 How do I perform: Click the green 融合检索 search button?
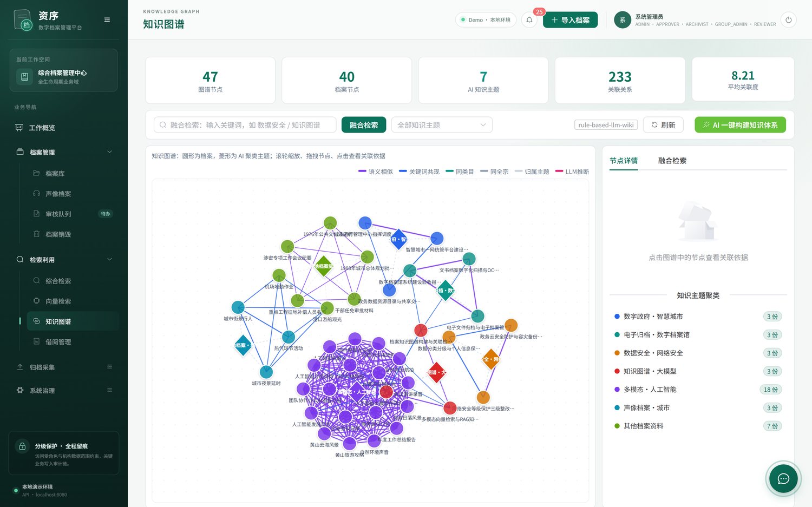364,125
